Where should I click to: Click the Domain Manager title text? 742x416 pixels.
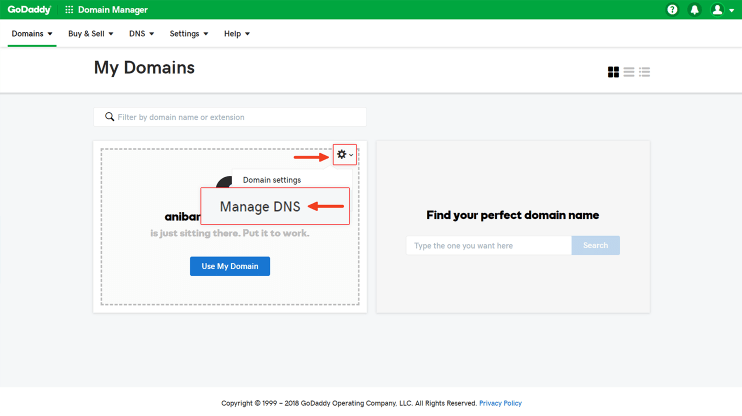tap(113, 9)
